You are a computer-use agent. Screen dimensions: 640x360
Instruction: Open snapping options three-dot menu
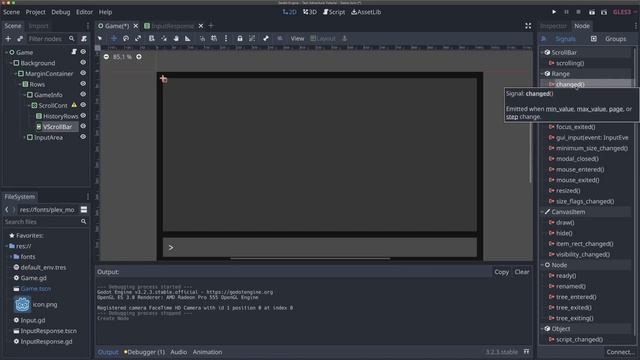point(226,38)
